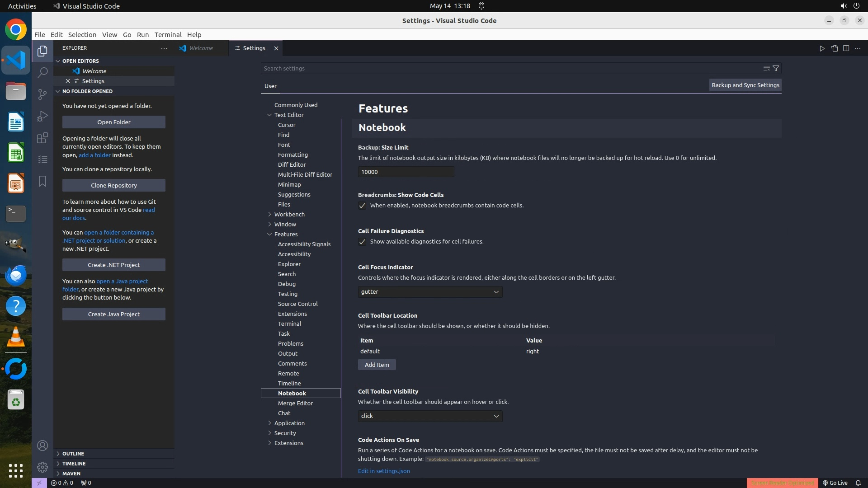Screen dimensions: 868x488
Task: Click the filter settings funnel icon
Action: click(776, 68)
